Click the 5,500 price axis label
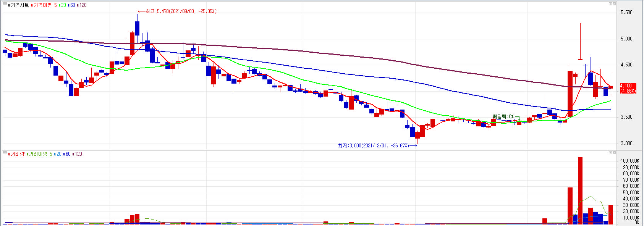The width and height of the screenshot is (644, 226). coord(626,13)
